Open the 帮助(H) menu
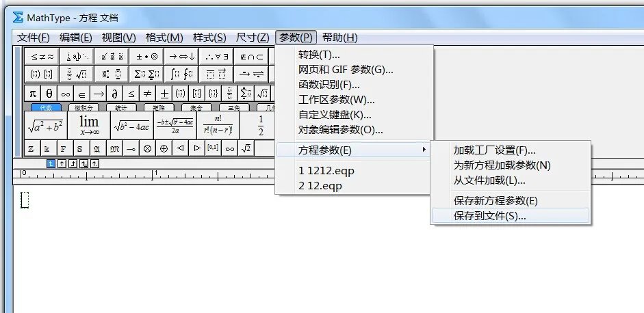Viewport: 644px width, 313px height. pos(339,38)
